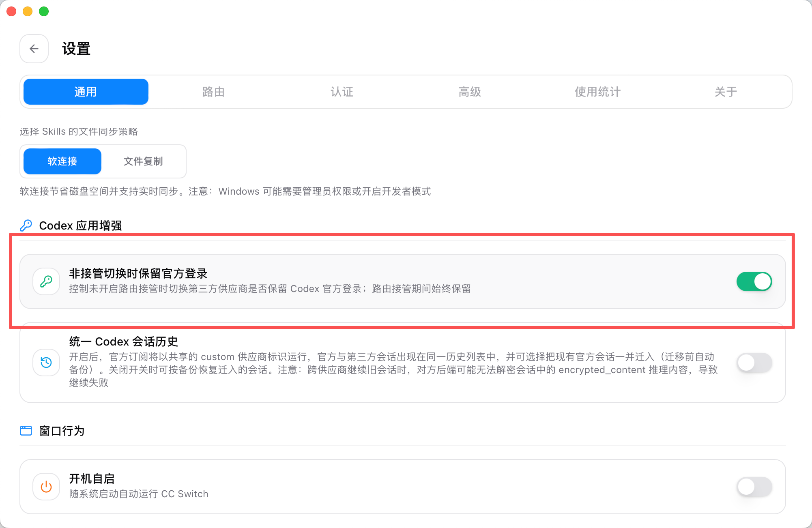The width and height of the screenshot is (812, 528).
Task: Click the orange power icon for 开机自启
Action: click(x=46, y=487)
